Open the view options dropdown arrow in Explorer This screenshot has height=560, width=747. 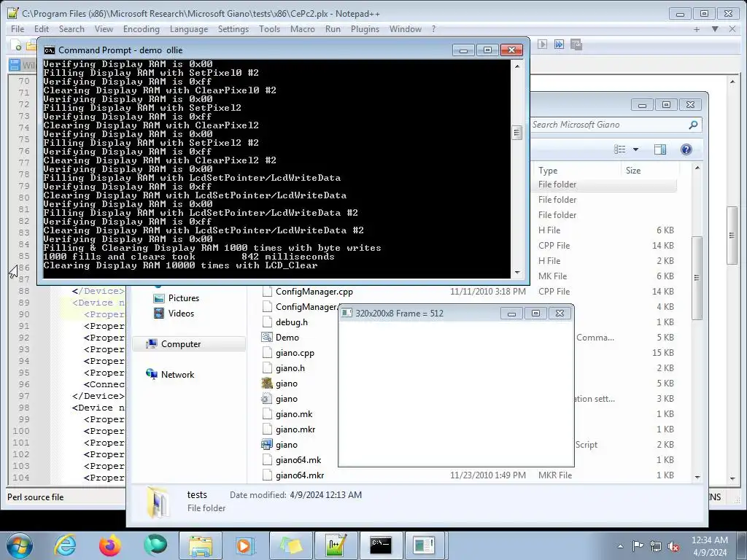pyautogui.click(x=635, y=149)
